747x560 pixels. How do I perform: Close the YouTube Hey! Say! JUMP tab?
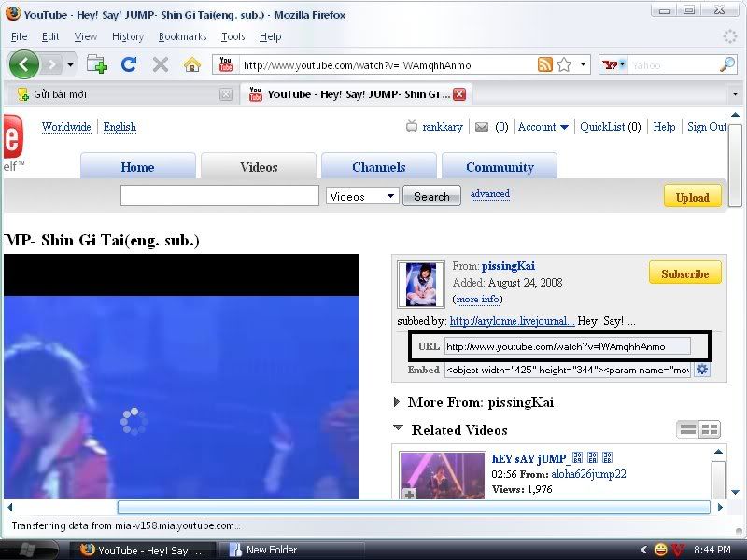[459, 94]
